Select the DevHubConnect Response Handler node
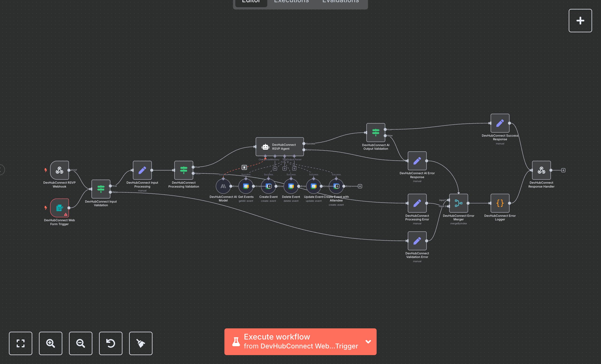 (541, 170)
